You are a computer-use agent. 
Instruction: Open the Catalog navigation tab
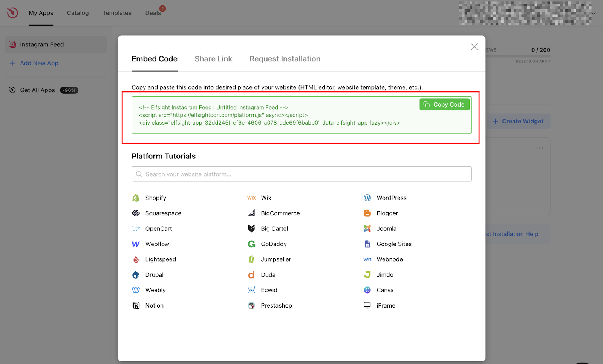point(78,13)
